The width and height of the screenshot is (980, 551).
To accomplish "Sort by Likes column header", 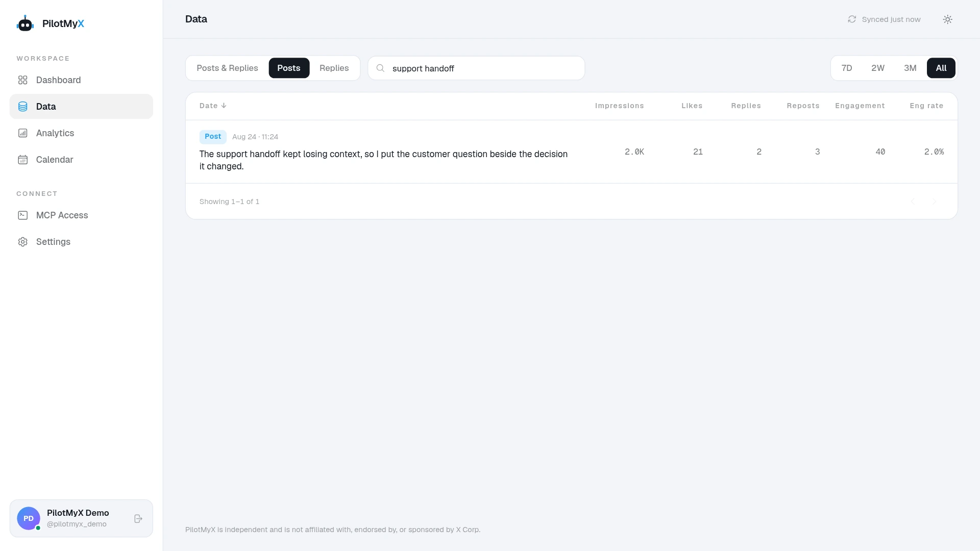I will click(692, 106).
